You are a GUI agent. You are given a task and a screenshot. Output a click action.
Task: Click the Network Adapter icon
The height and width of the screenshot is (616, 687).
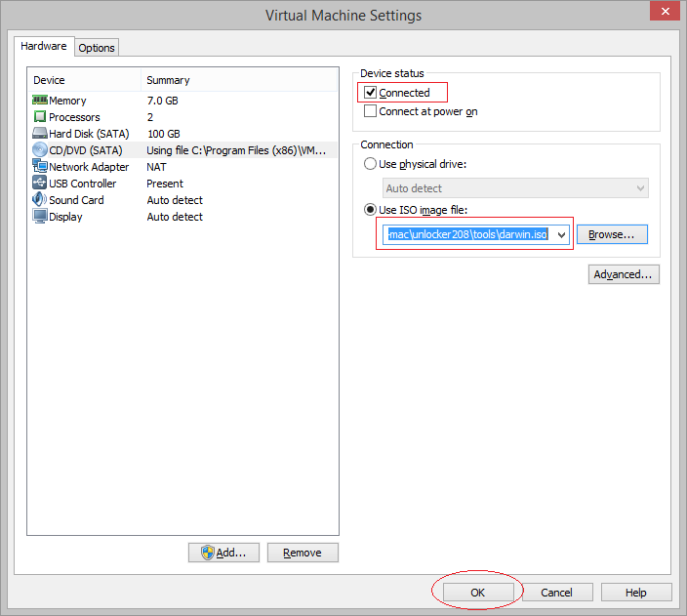pyautogui.click(x=39, y=166)
